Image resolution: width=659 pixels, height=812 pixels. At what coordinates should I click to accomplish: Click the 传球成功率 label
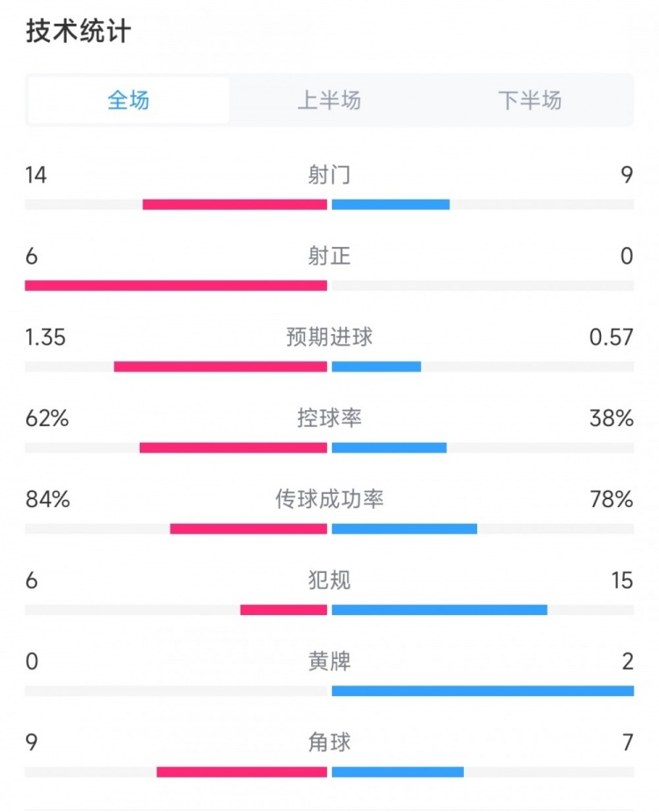[329, 499]
